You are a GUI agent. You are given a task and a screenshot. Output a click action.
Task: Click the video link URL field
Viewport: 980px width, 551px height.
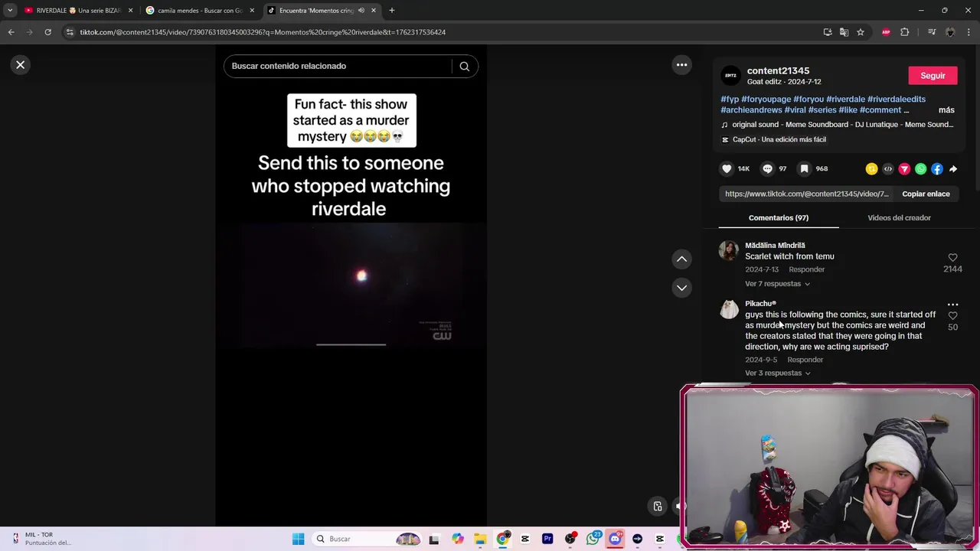[x=806, y=194]
